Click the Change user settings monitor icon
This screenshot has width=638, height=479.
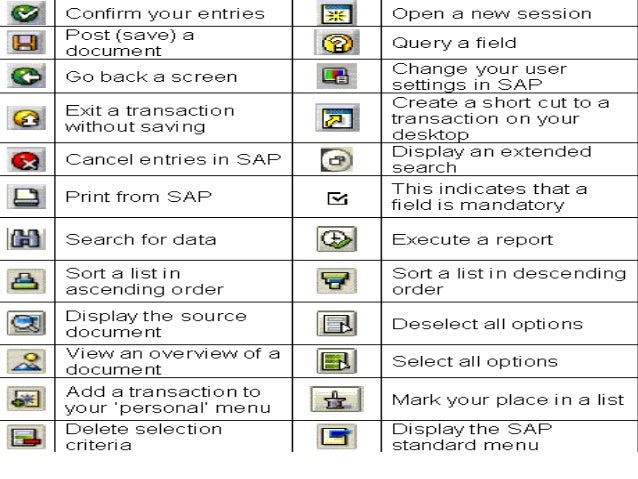[x=336, y=76]
